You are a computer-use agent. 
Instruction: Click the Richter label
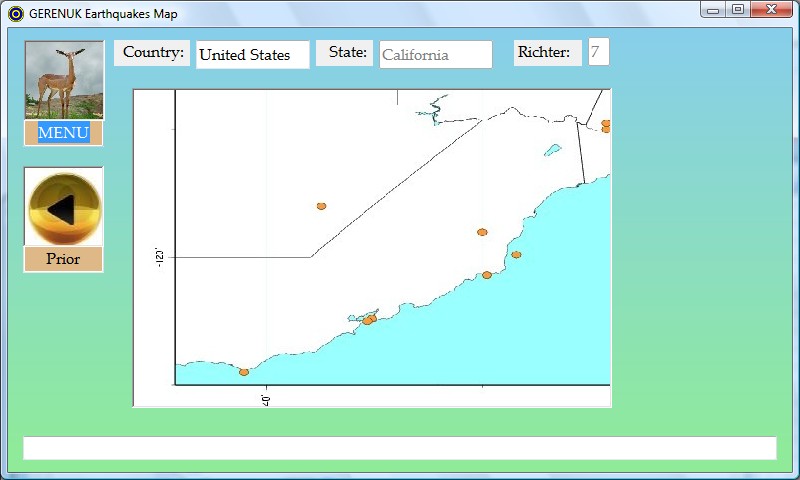tap(547, 53)
